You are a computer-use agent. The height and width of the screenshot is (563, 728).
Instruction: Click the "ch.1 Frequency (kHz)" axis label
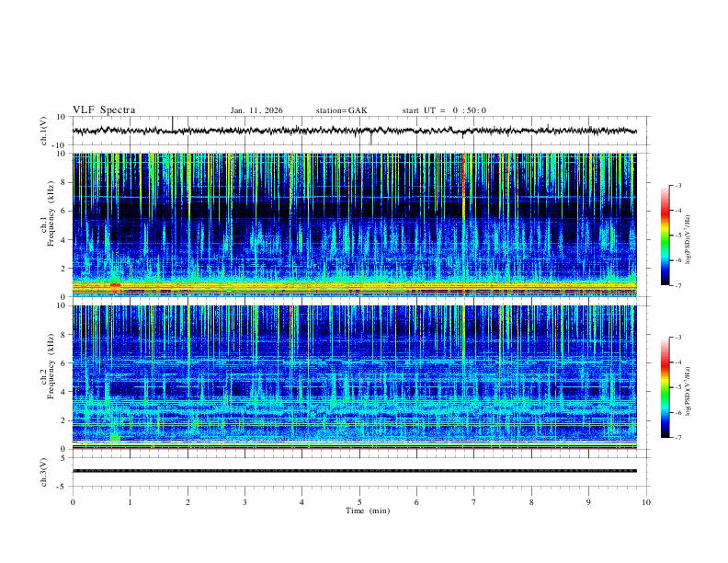[x=48, y=212]
